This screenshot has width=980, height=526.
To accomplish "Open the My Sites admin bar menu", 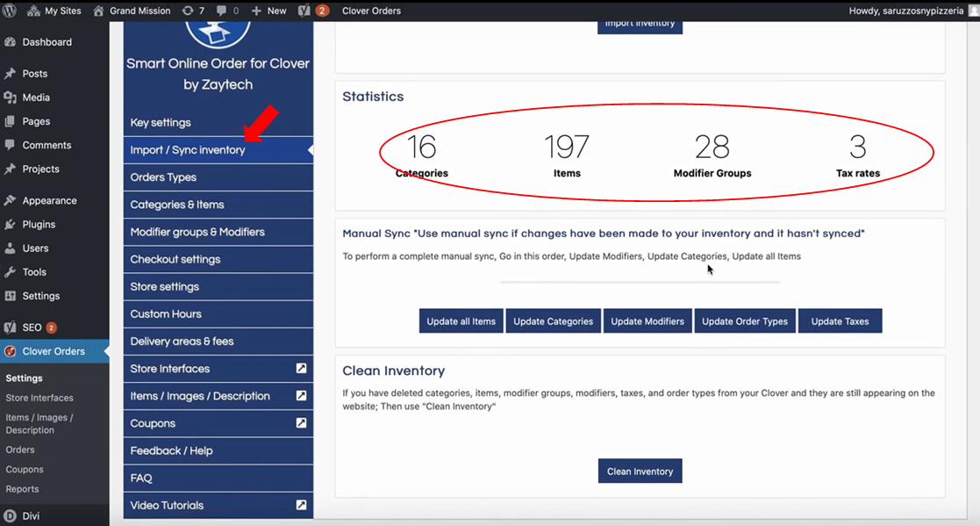I will [x=54, y=11].
